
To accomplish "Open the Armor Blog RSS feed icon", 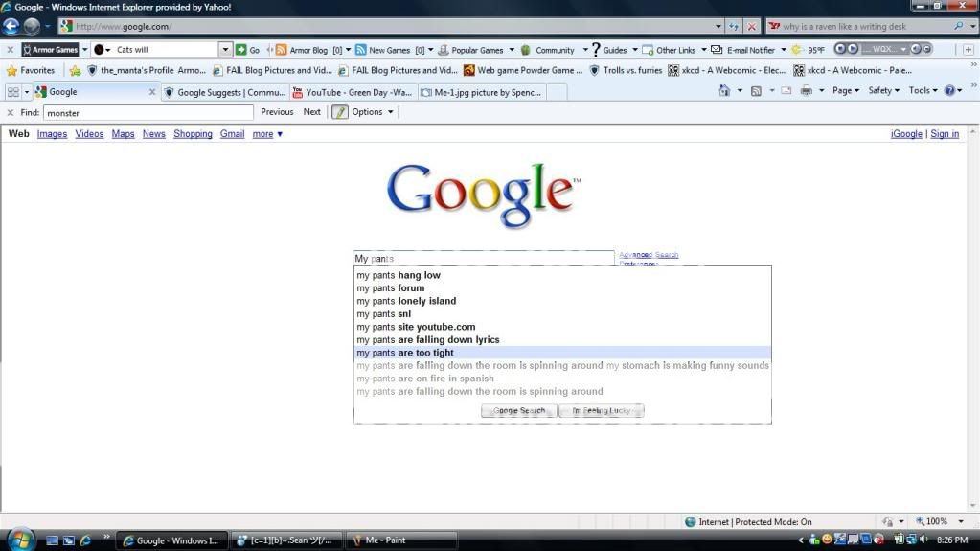I will coord(282,50).
